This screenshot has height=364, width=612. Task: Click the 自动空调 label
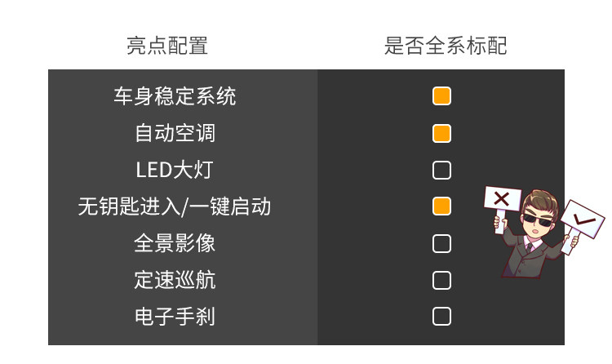pyautogui.click(x=175, y=133)
